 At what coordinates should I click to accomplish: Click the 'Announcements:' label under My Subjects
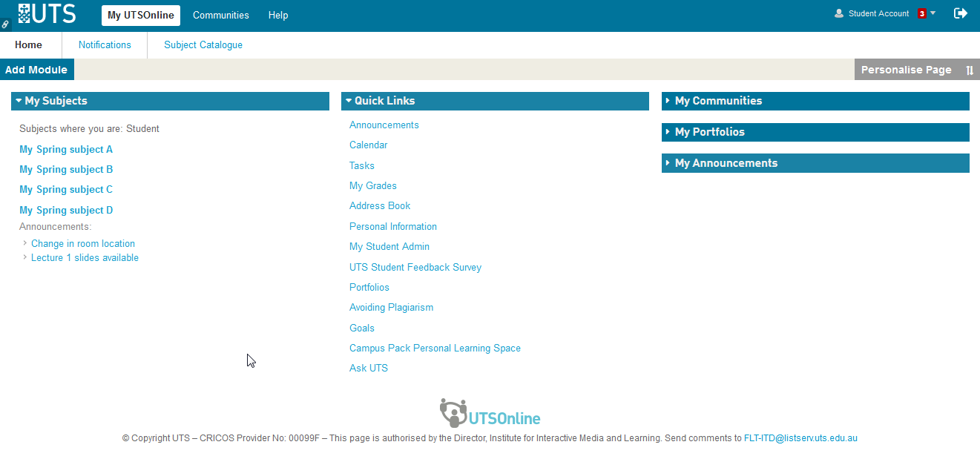(x=56, y=226)
